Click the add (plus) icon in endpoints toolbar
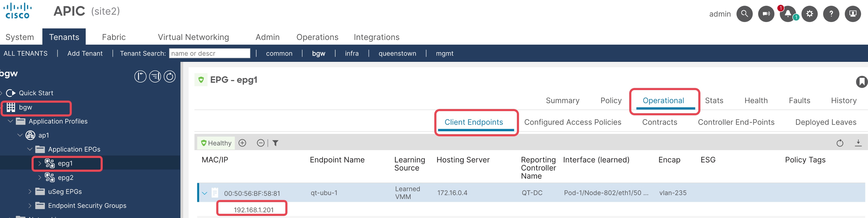Screen dimensions: 868x218 [x=242, y=143]
